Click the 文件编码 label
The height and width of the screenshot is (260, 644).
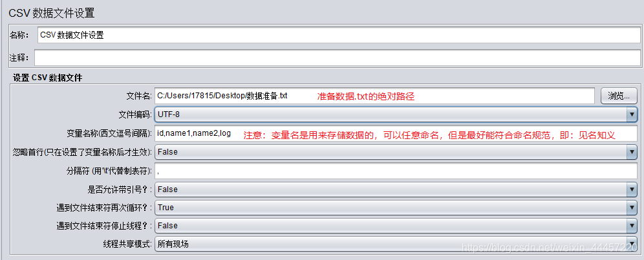pos(136,114)
